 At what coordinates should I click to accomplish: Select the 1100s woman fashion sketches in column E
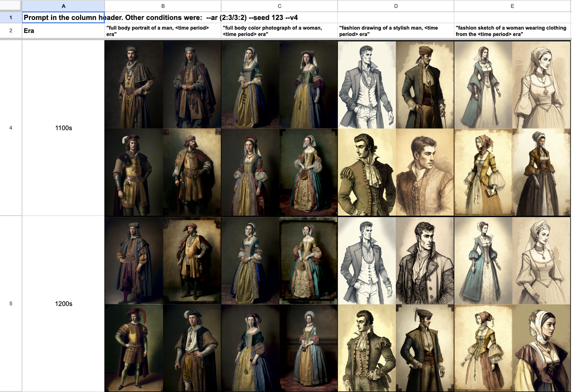coord(512,128)
